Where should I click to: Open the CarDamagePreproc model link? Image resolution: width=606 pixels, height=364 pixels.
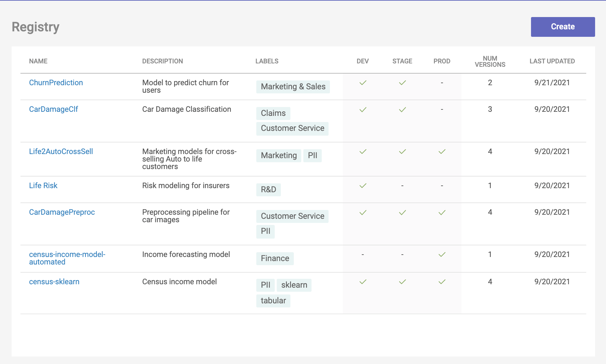tap(62, 212)
